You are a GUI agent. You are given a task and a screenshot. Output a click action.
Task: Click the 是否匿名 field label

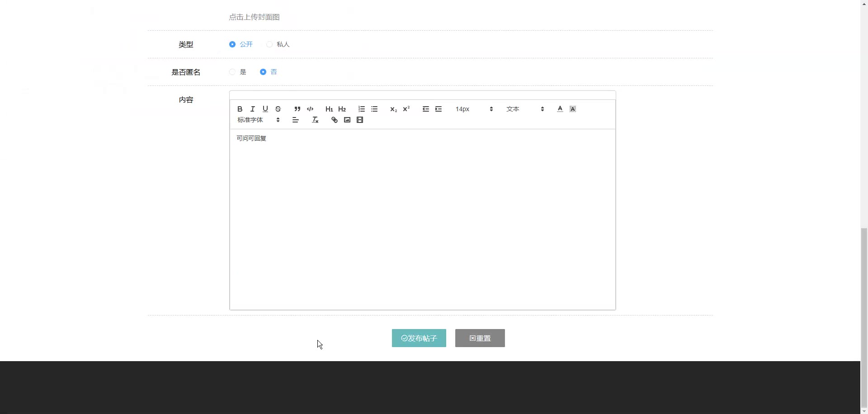186,72
